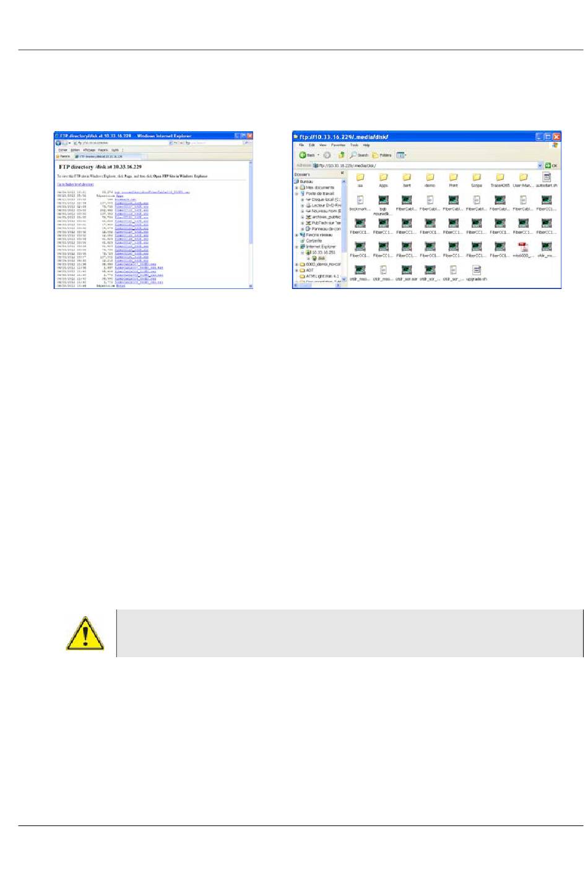
Task: Open the Edit menu in Explorer window
Action: [312, 145]
